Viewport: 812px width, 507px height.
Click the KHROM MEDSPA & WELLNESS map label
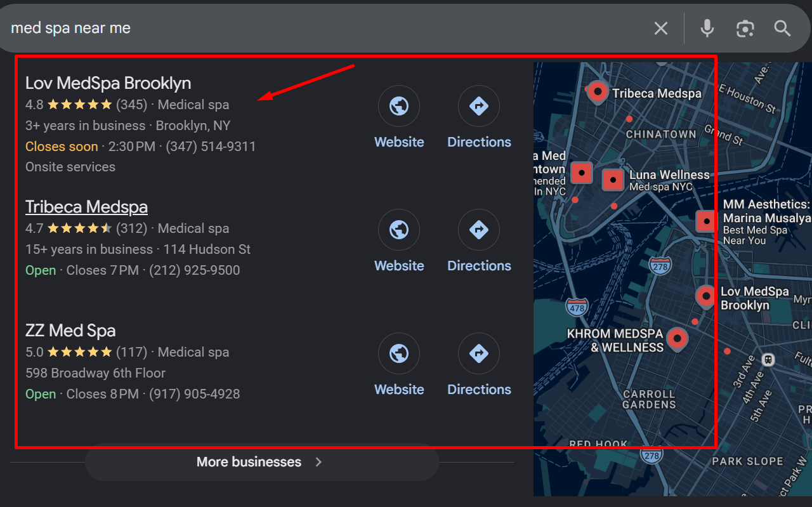[615, 340]
